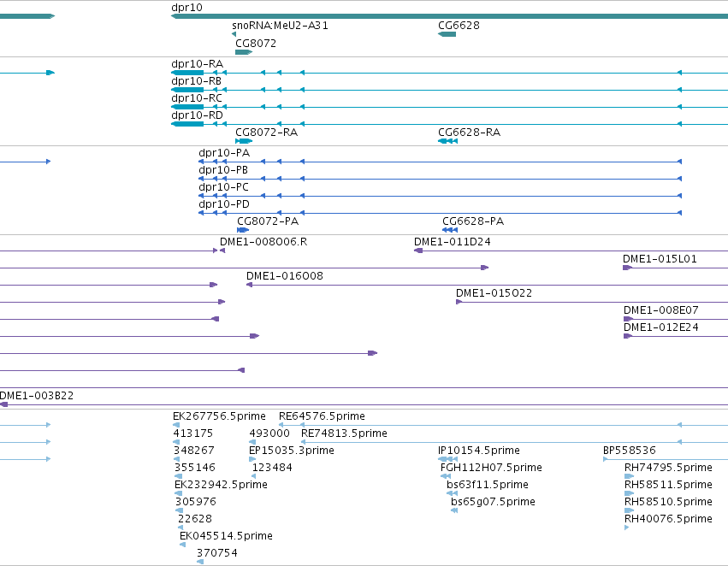The width and height of the screenshot is (728, 566).
Task: Select clone DME1-011D24
Action: (453, 242)
